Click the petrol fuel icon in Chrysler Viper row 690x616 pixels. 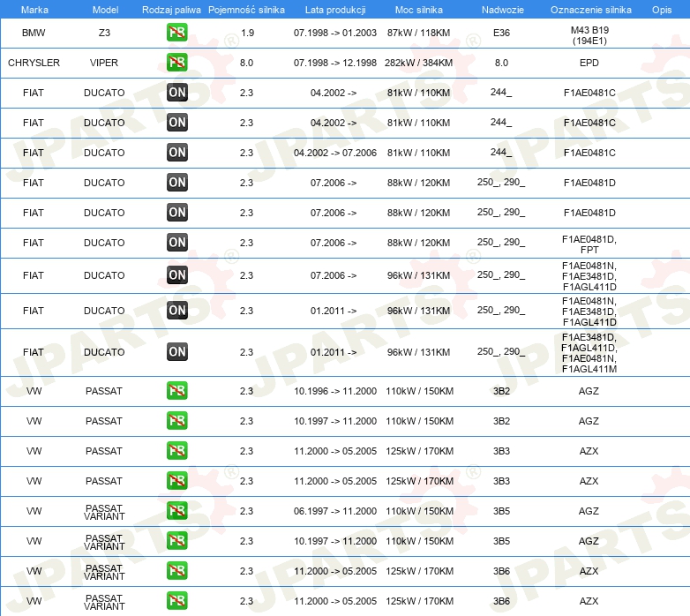click(176, 63)
